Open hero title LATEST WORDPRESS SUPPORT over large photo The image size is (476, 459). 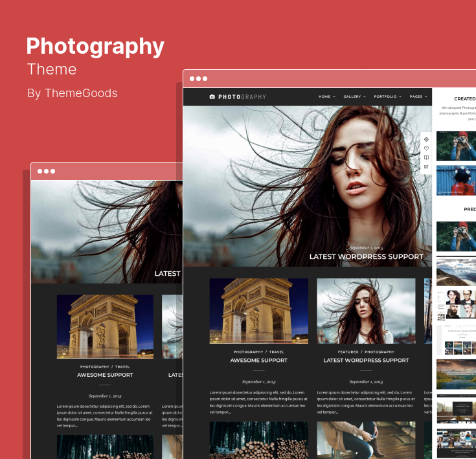pyautogui.click(x=366, y=256)
